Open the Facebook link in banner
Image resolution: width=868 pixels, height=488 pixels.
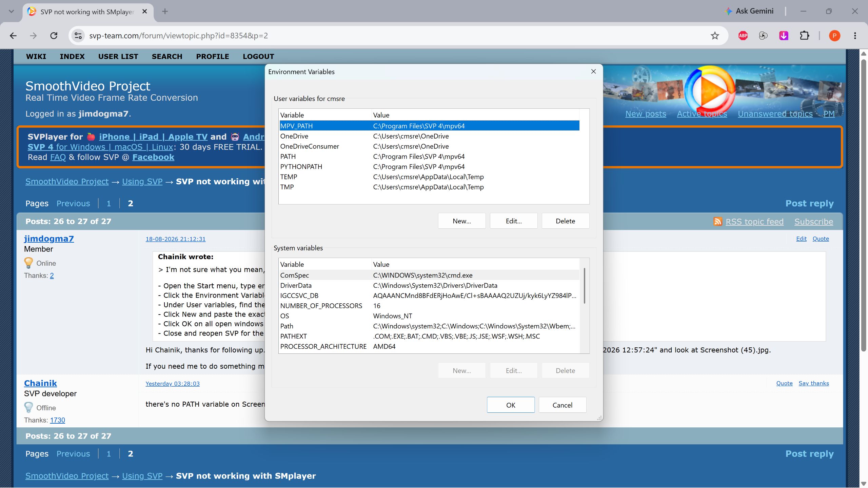(x=153, y=157)
